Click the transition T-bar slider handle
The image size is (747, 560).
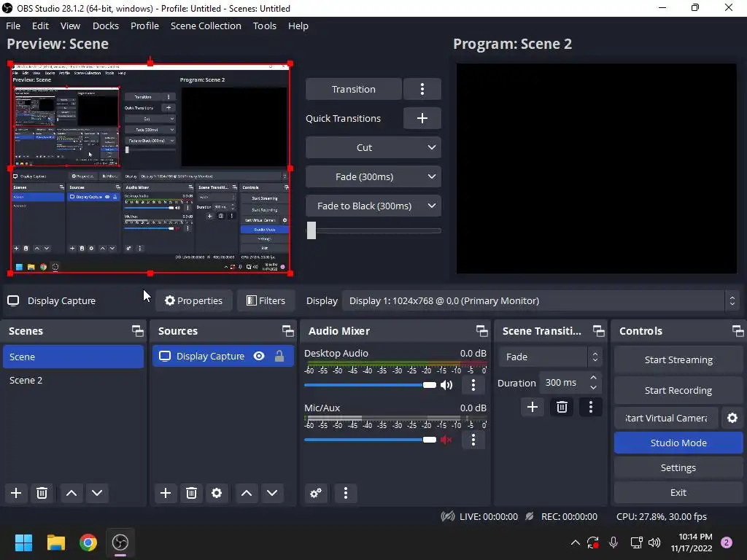point(311,230)
